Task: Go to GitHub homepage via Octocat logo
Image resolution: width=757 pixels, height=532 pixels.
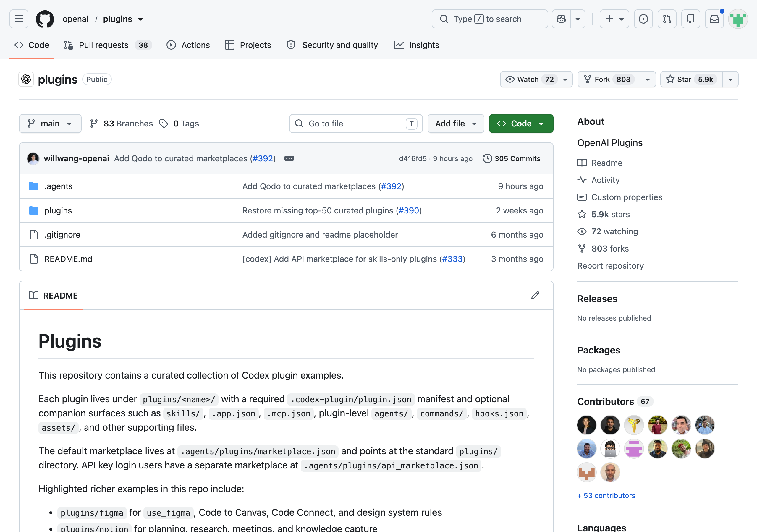Action: tap(45, 19)
